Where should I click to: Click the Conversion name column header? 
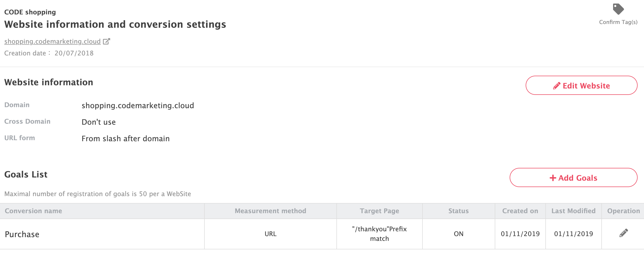[33, 211]
